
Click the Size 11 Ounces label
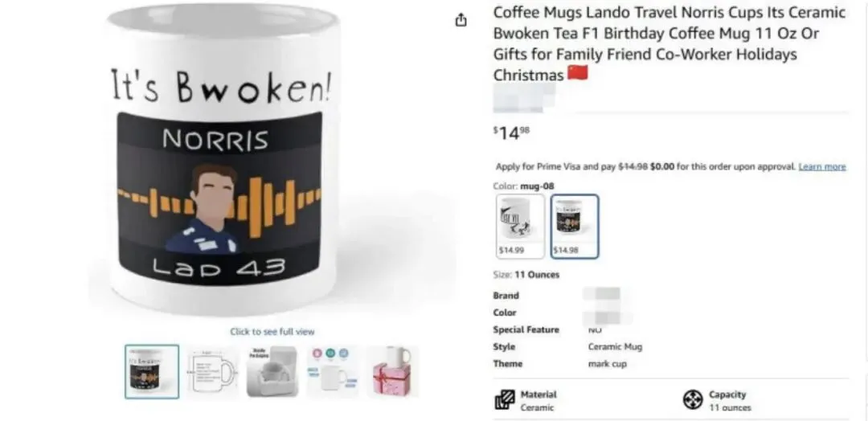[526, 275]
